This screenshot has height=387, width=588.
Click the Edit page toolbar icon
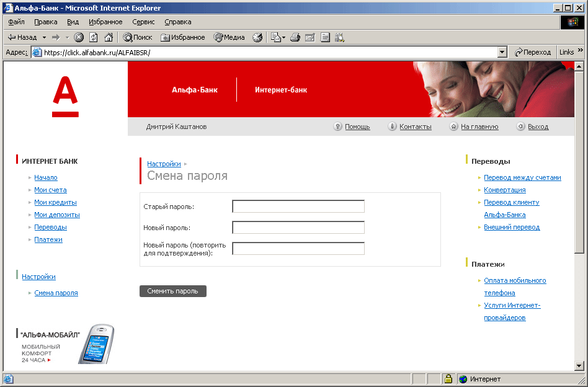click(310, 37)
